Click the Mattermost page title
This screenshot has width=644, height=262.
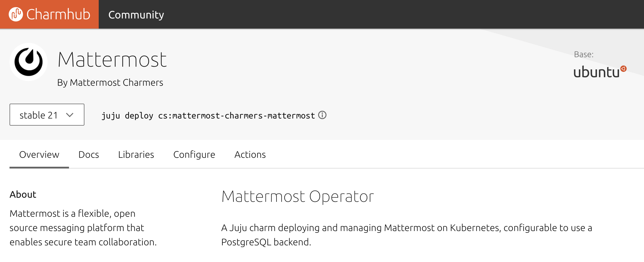coord(112,60)
